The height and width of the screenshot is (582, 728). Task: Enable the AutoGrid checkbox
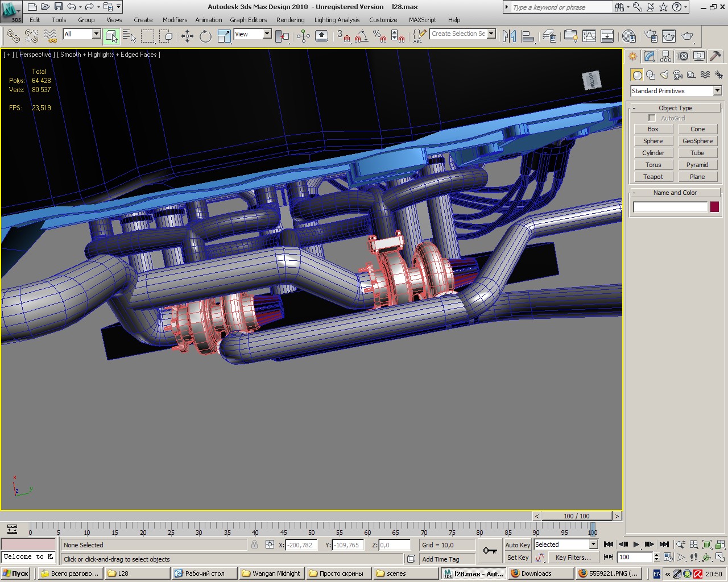tap(652, 118)
